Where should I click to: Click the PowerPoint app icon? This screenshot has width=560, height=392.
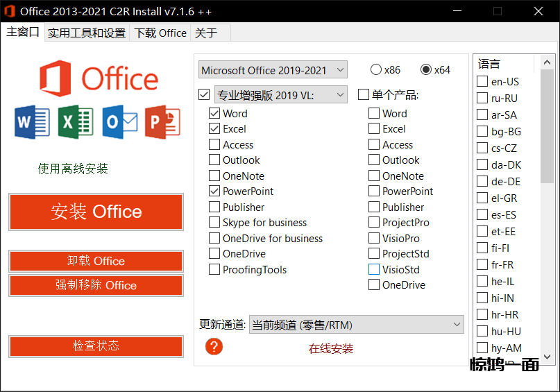(x=162, y=123)
